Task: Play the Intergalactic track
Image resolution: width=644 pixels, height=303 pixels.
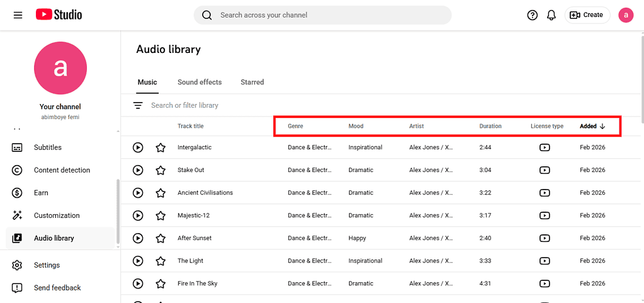Action: click(138, 147)
